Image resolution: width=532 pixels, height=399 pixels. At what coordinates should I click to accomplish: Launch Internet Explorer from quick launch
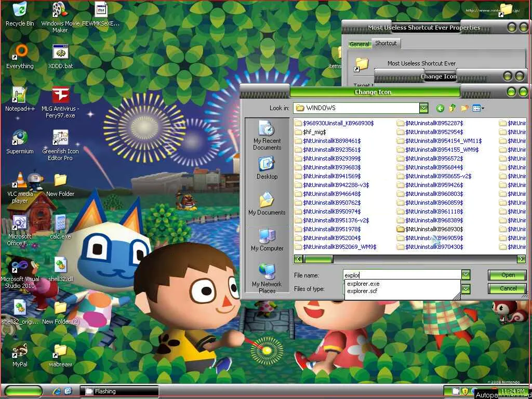click(57, 391)
